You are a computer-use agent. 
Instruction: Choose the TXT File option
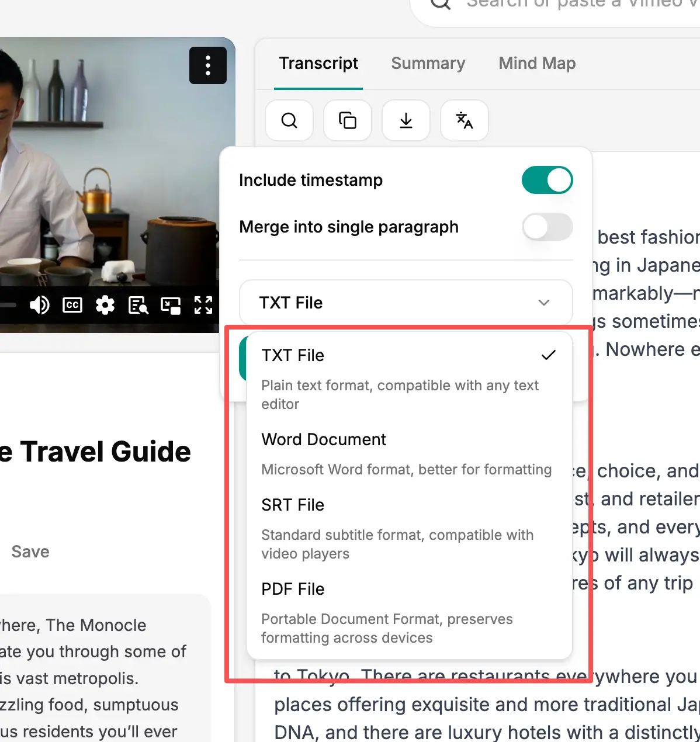pyautogui.click(x=409, y=379)
